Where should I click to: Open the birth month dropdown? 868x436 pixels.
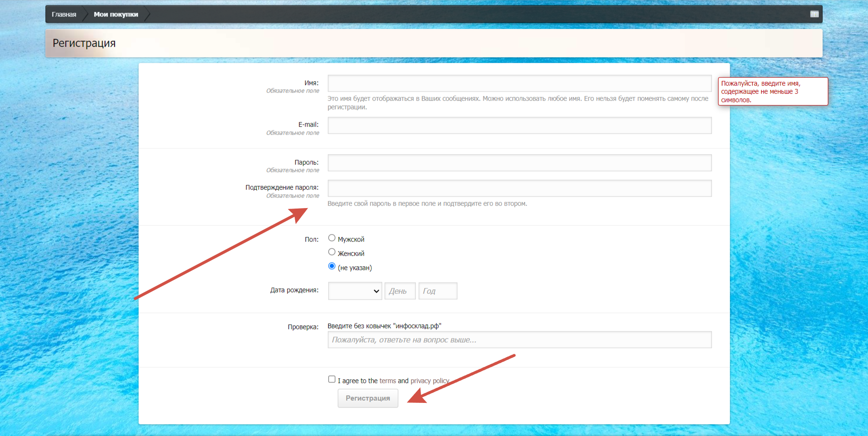pos(355,291)
